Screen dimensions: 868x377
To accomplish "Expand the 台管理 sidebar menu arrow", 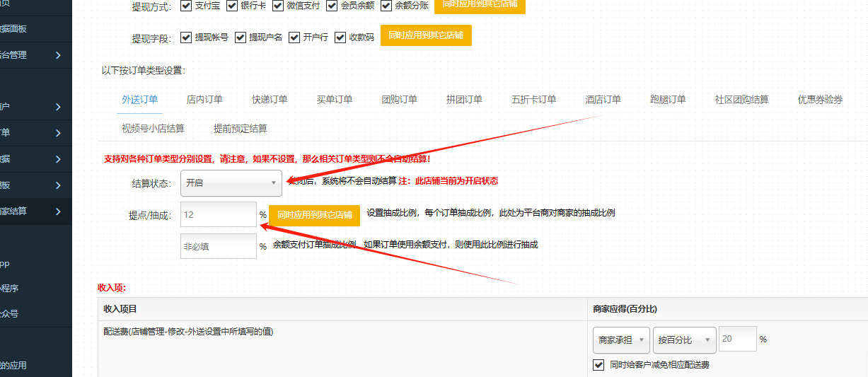I will 58,55.
